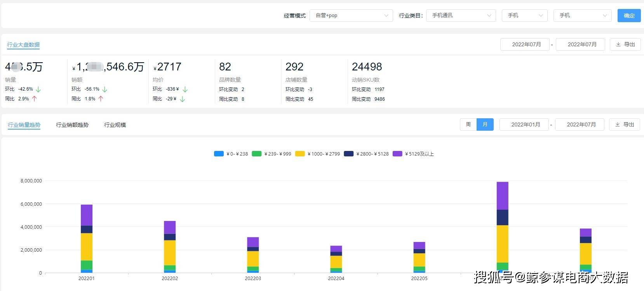Viewport: 644px width, 291px height.
Task: Click the 均价 环比 down arrow icon
Action: click(x=185, y=89)
